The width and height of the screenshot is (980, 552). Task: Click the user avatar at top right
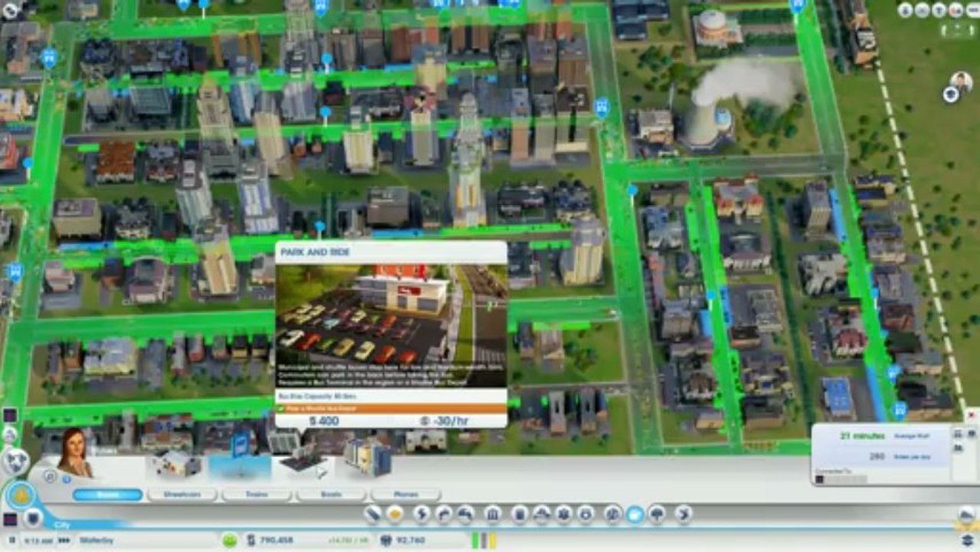click(961, 80)
